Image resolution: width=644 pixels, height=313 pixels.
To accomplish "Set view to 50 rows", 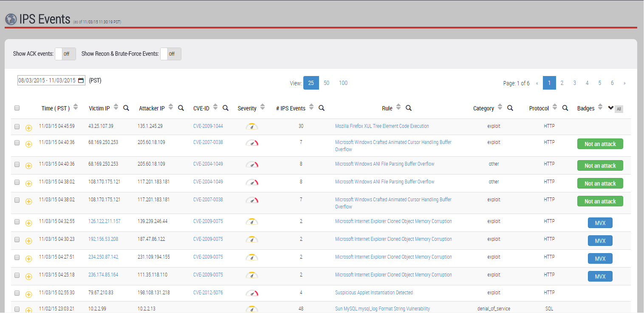I will coord(326,83).
